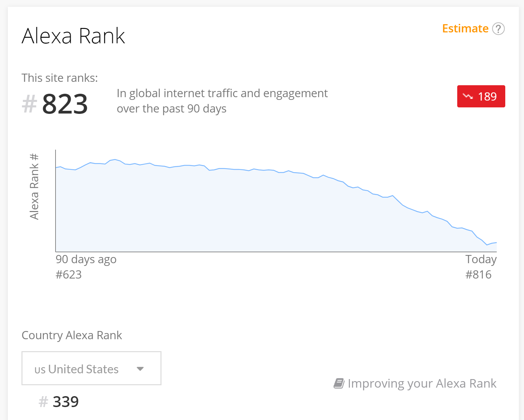Image resolution: width=524 pixels, height=420 pixels.
Task: Click the Today axis label
Action: 481,259
